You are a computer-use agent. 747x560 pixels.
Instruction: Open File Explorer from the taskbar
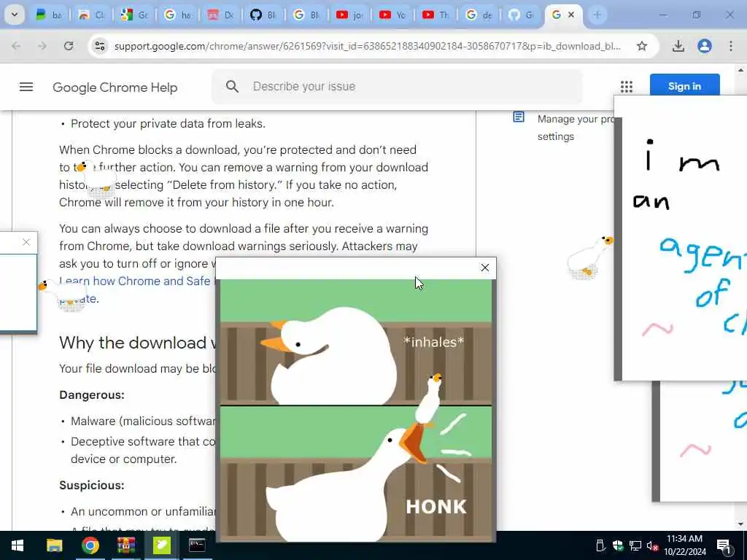(54, 545)
